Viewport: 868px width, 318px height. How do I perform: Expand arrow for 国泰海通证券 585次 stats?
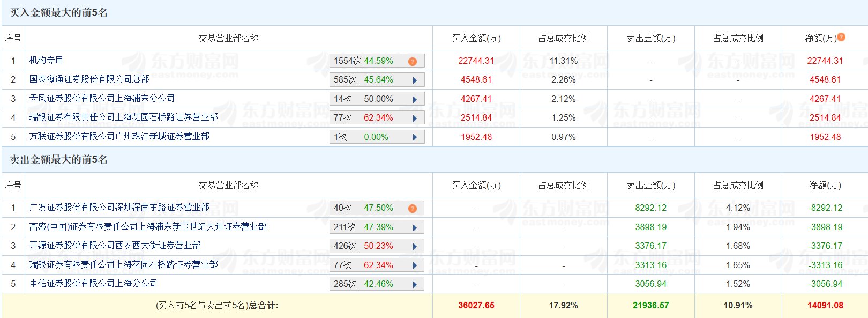415,80
